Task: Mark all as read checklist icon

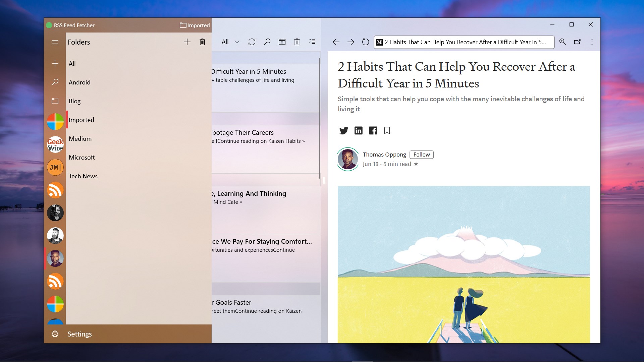Action: coord(312,42)
